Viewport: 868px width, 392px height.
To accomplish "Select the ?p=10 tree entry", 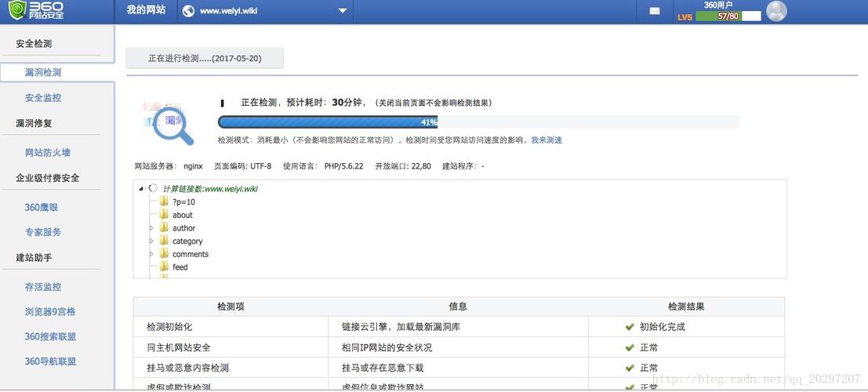I will pyautogui.click(x=183, y=202).
